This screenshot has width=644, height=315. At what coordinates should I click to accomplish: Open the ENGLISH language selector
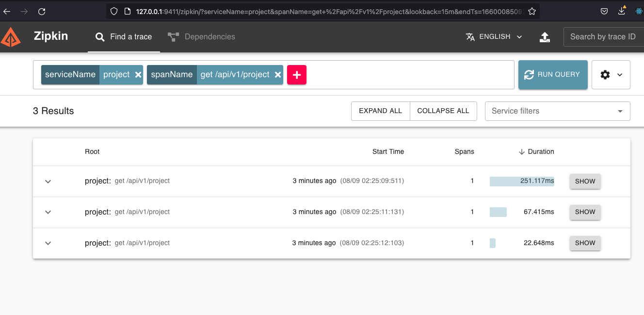coord(494,37)
